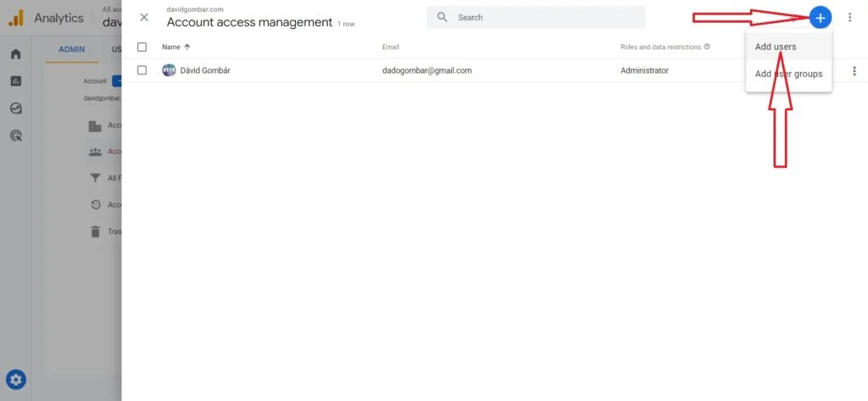
Task: Tick the select-all checkbox in the header row
Action: 142,47
